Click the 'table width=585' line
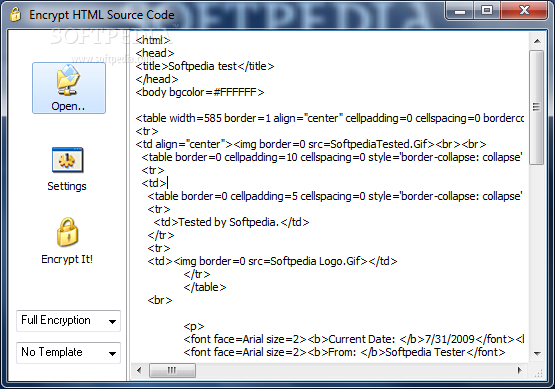The image size is (555, 389). pos(330,118)
